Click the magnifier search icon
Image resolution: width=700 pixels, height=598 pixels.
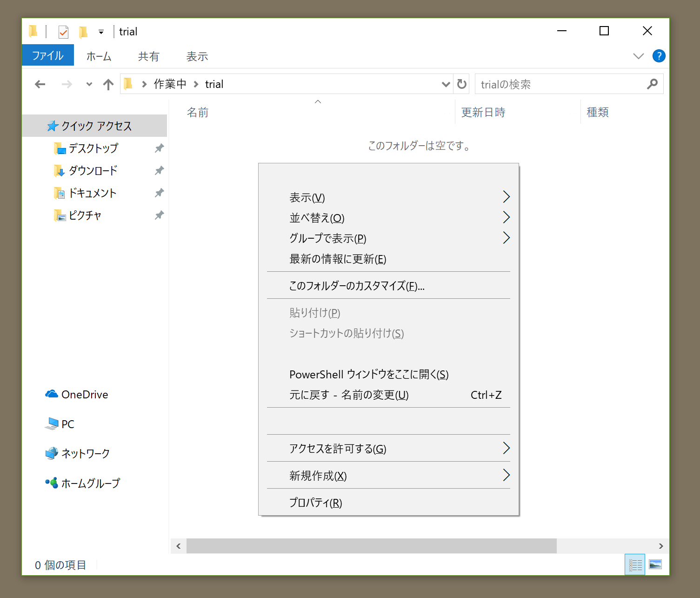coord(653,84)
